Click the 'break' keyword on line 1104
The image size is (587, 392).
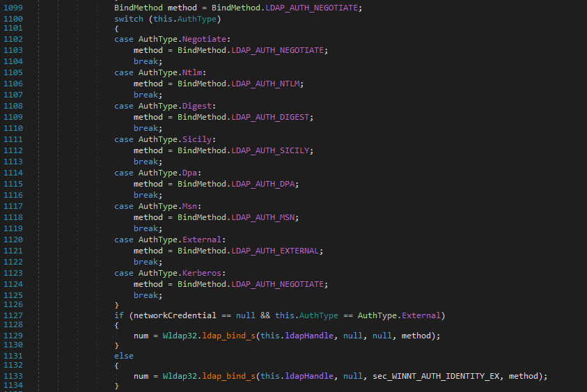146,61
